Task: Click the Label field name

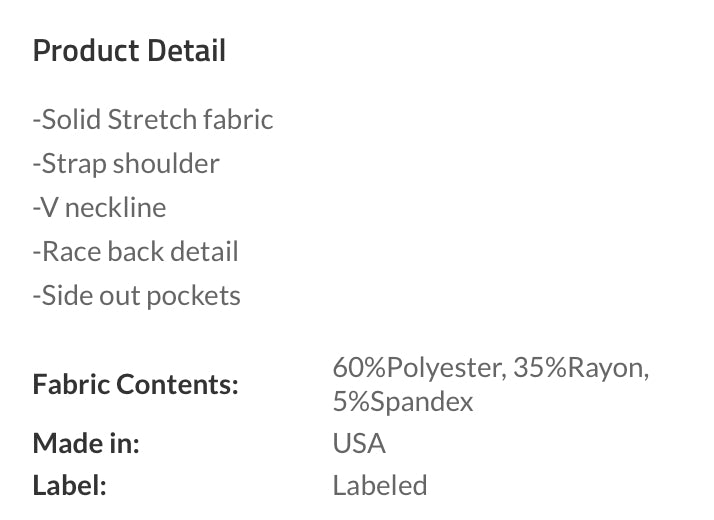Action: click(x=70, y=485)
